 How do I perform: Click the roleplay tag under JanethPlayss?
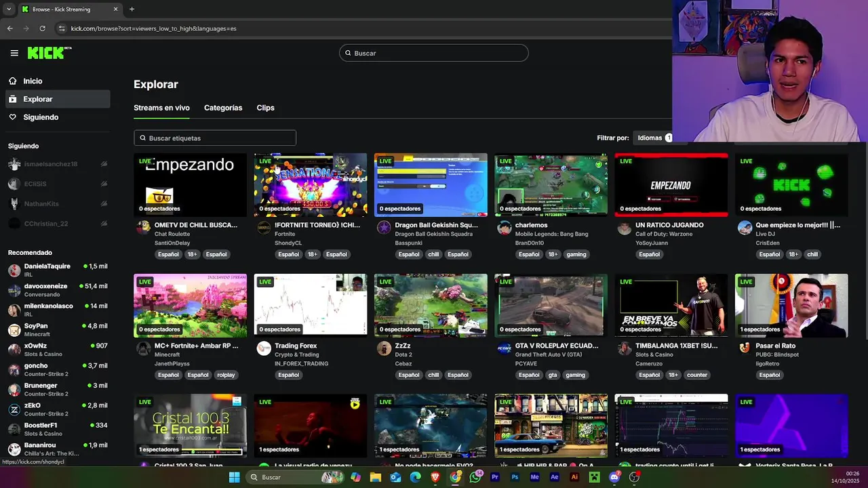click(226, 375)
